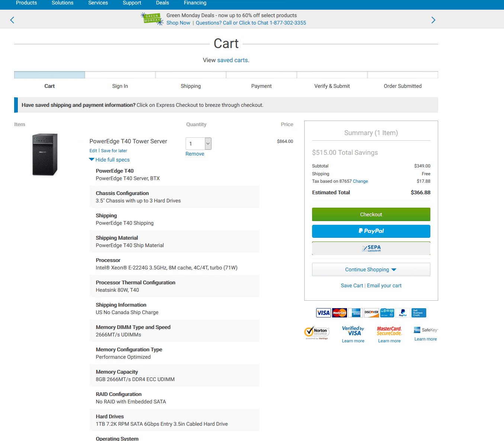The width and height of the screenshot is (504, 441).
Task: Open the Products menu
Action: (26, 3)
